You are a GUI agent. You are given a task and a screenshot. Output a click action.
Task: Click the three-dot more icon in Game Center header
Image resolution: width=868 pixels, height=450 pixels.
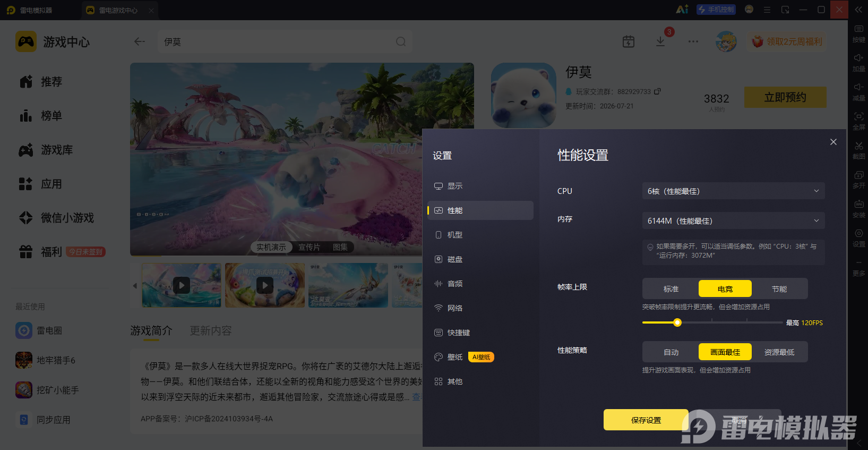tap(693, 41)
